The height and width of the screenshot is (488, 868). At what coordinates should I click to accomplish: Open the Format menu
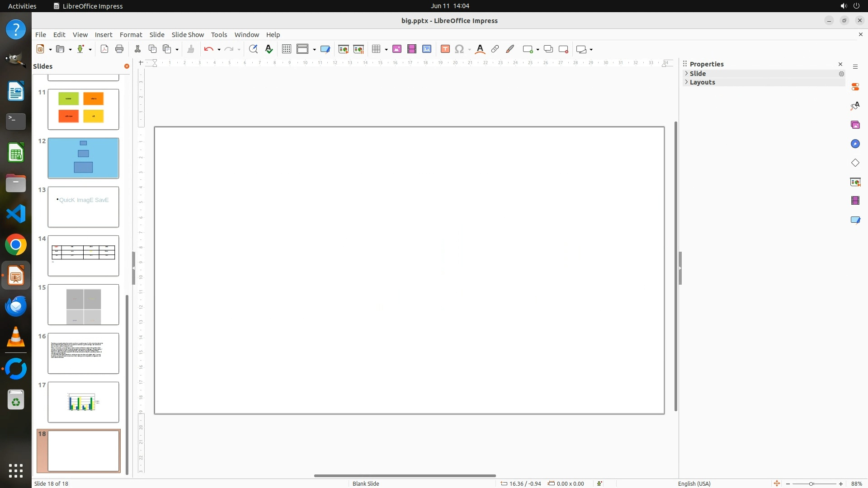[x=131, y=35]
